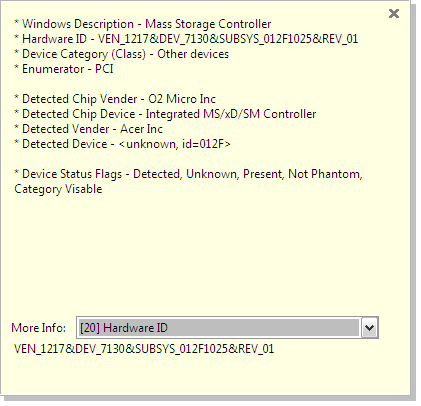The height and width of the screenshot is (406, 421).
Task: Click the More Info label
Action: pos(39,328)
